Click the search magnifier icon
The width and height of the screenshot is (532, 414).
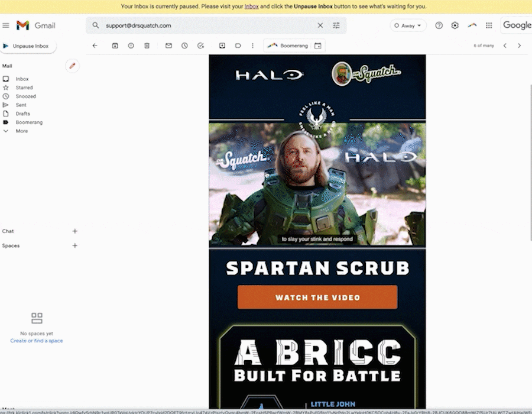pos(96,25)
